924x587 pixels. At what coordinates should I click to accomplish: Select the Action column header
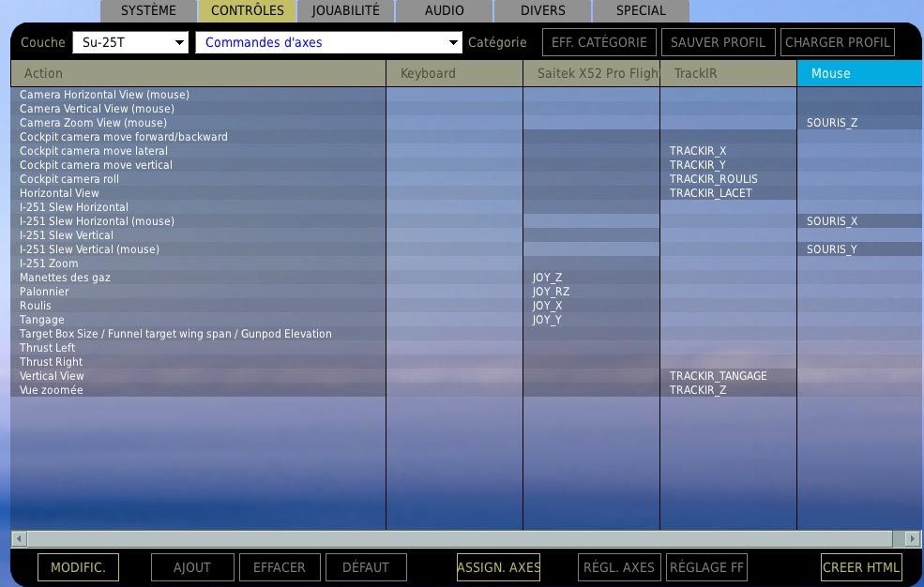198,73
